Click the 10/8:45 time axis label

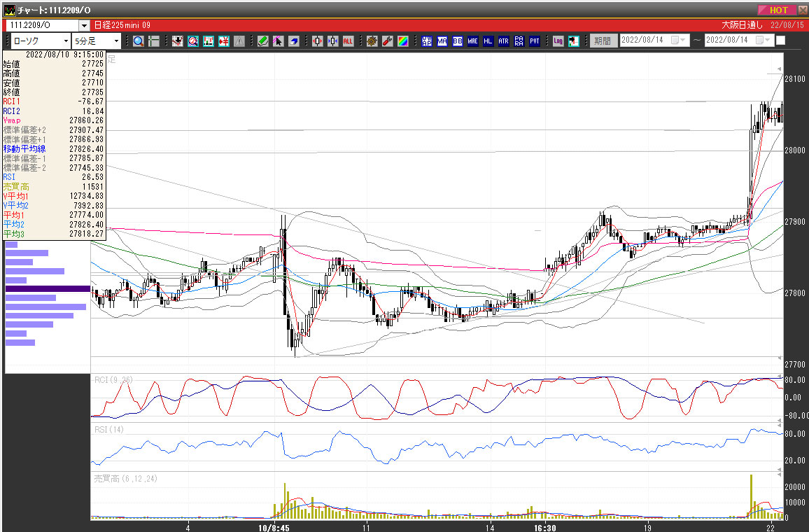click(274, 527)
